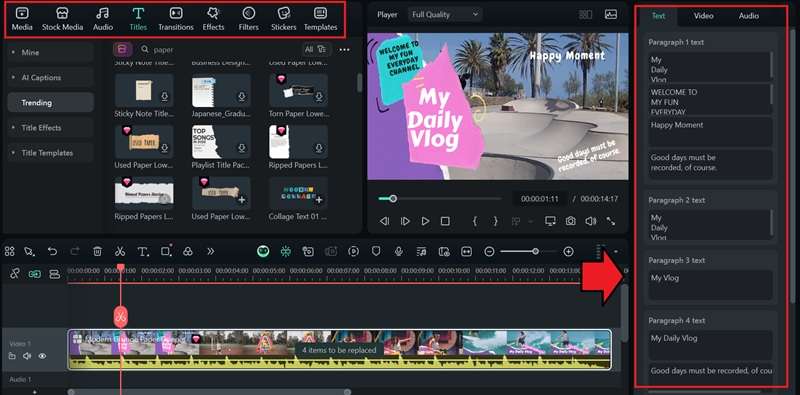Viewport: 800px width, 395px height.
Task: Open the text tool T dropdown
Action: 143,251
